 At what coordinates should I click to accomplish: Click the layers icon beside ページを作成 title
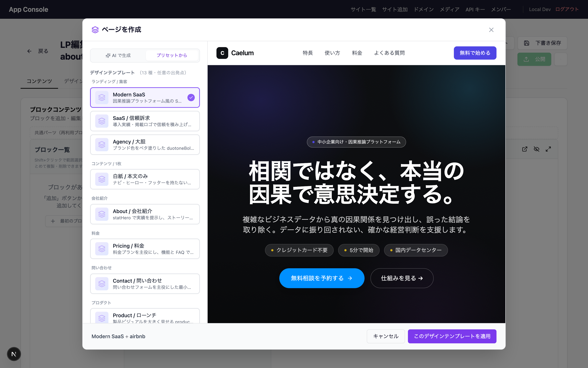(x=95, y=30)
